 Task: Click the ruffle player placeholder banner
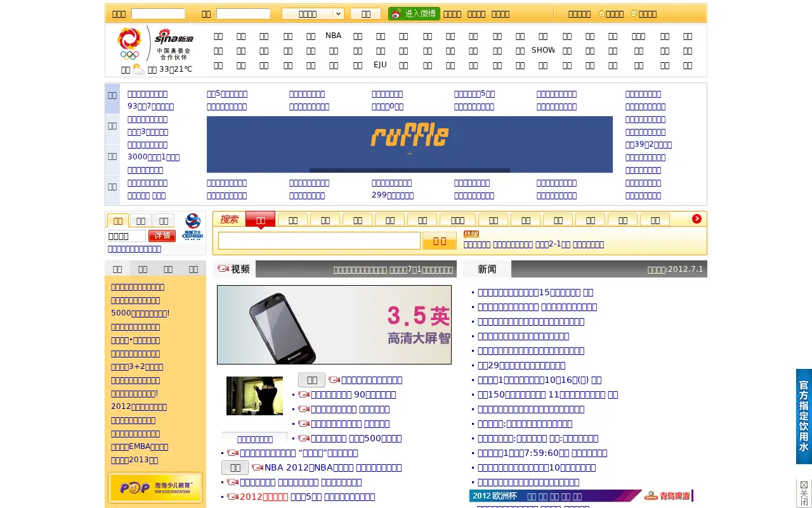(410, 144)
